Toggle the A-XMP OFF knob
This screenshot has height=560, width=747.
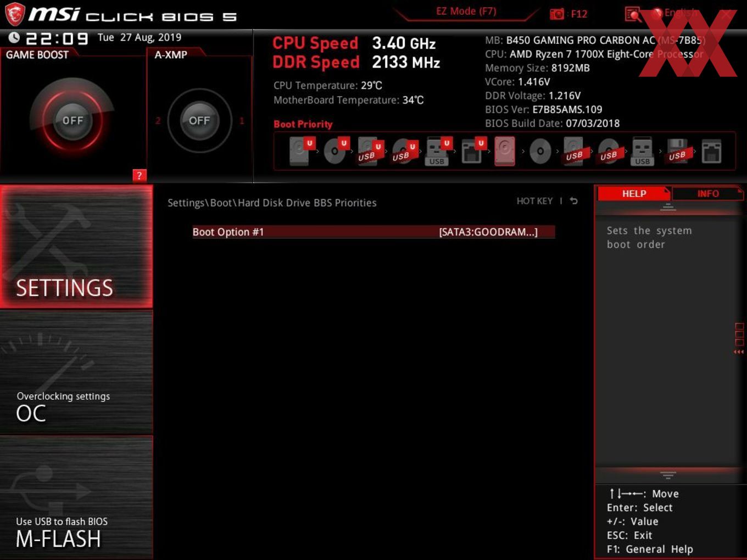[199, 120]
